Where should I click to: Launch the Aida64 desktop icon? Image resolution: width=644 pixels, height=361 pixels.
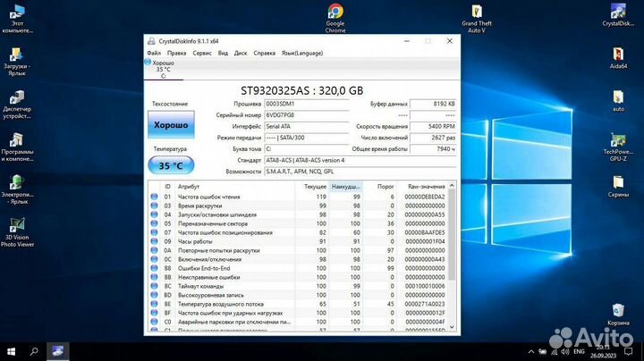click(x=618, y=58)
